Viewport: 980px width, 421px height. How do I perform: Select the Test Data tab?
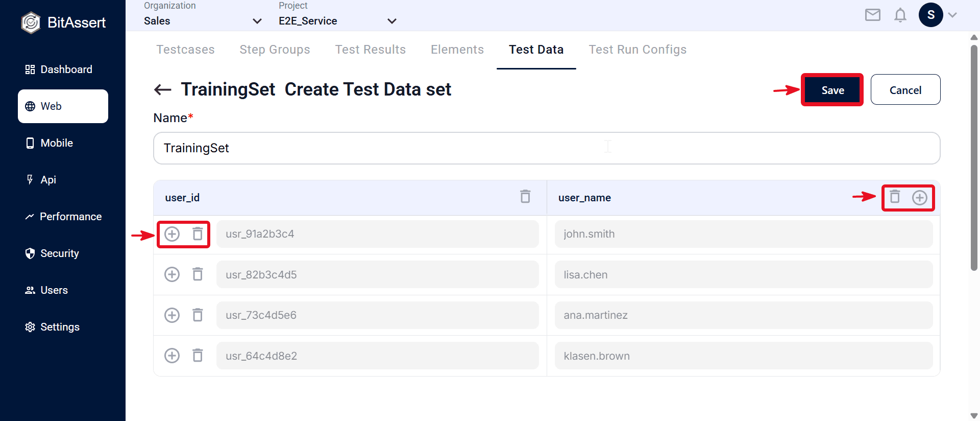tap(536, 50)
